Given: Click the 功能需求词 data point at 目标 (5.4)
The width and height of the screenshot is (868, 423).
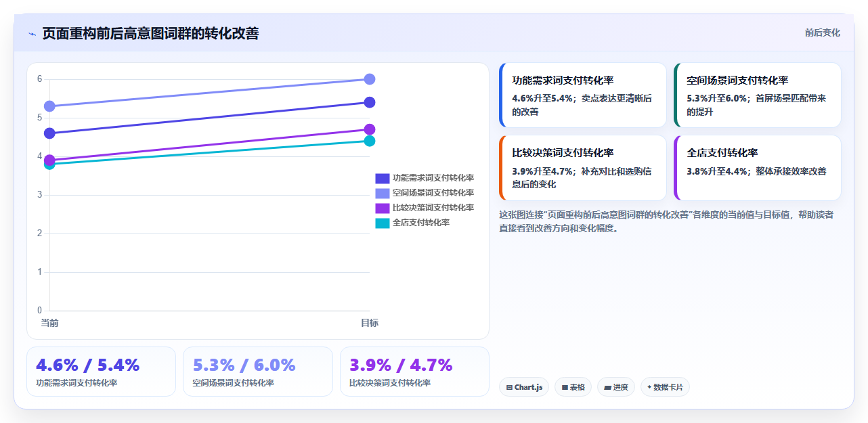Looking at the screenshot, I should (x=370, y=102).
